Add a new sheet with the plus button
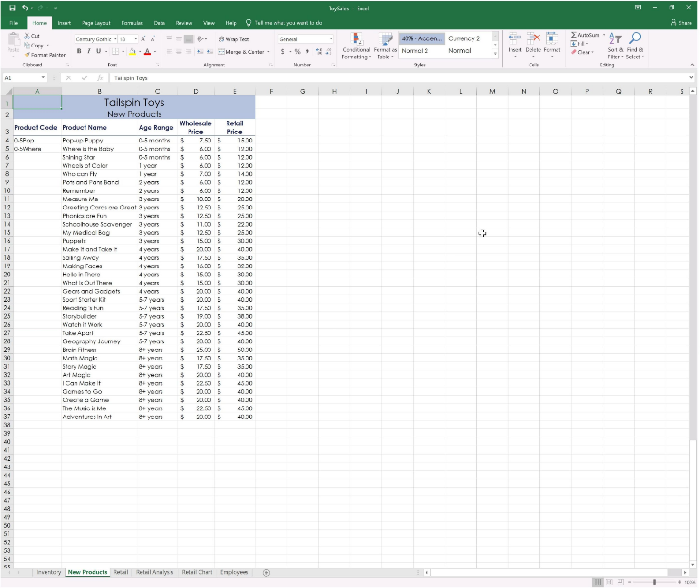 click(266, 573)
